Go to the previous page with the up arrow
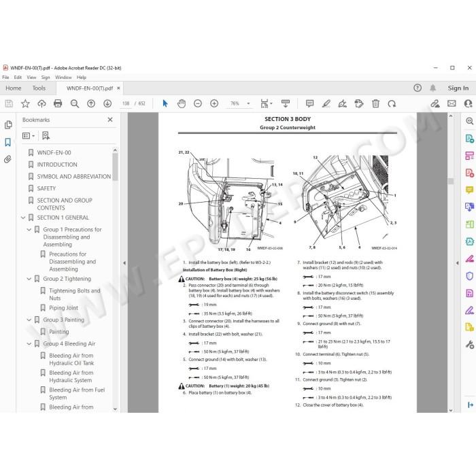The image size is (476, 476). (90, 103)
